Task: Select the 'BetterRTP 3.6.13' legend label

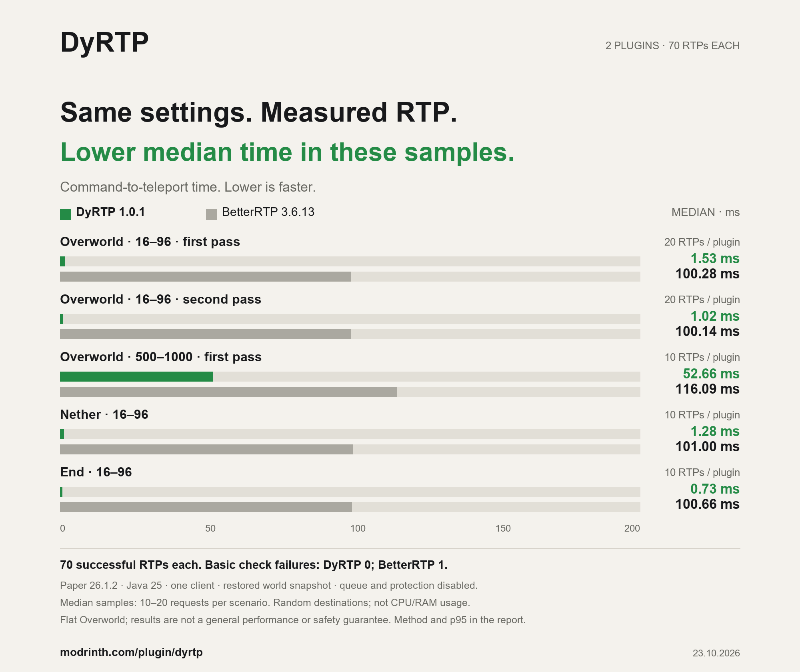Action: (268, 212)
